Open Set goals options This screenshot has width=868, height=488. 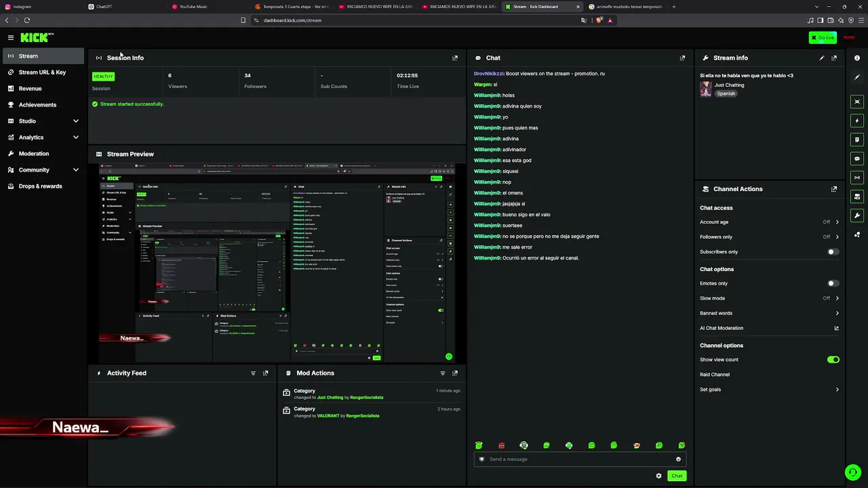point(769,390)
